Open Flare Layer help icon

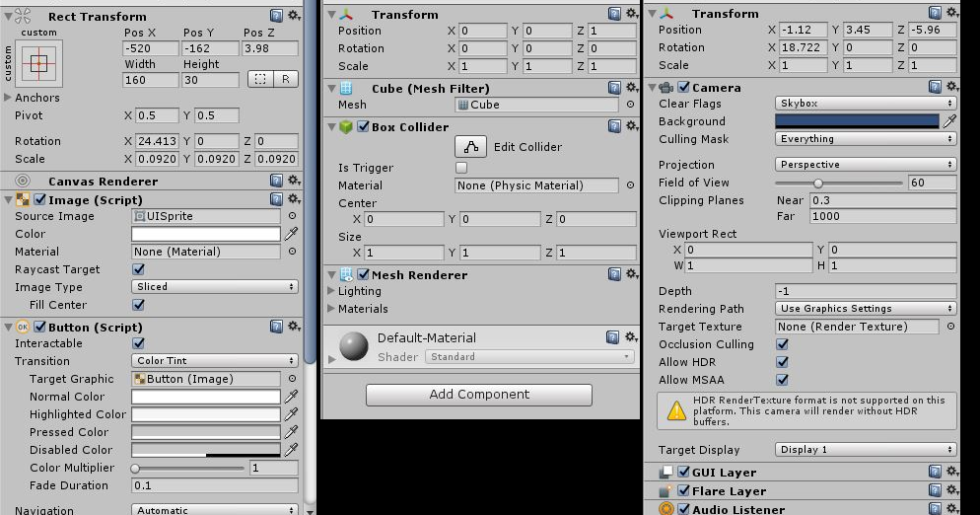tap(935, 490)
